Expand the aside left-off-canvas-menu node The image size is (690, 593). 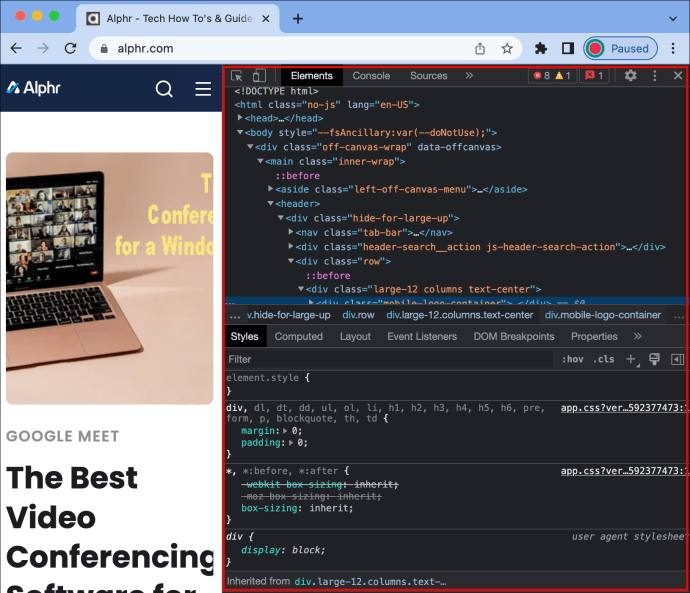pos(271,189)
